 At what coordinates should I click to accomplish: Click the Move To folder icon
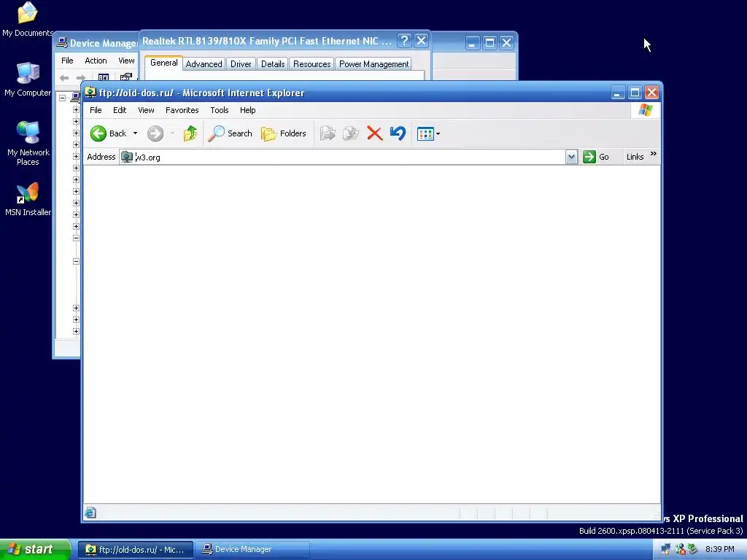328,133
